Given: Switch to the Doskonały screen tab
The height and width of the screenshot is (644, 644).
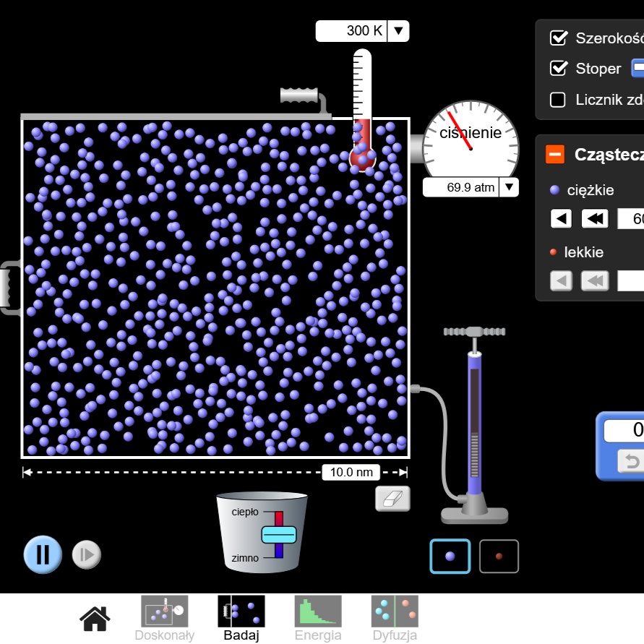Looking at the screenshot, I should [164, 619].
